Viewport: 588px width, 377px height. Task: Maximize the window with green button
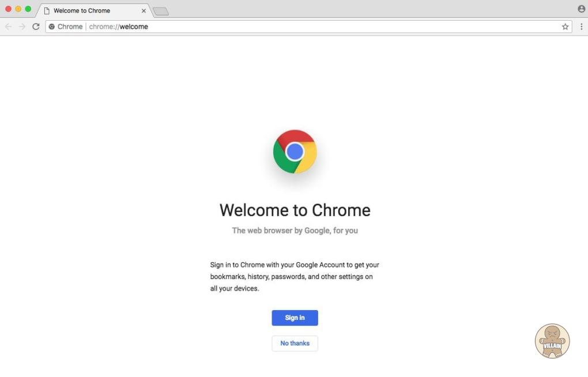[28, 9]
